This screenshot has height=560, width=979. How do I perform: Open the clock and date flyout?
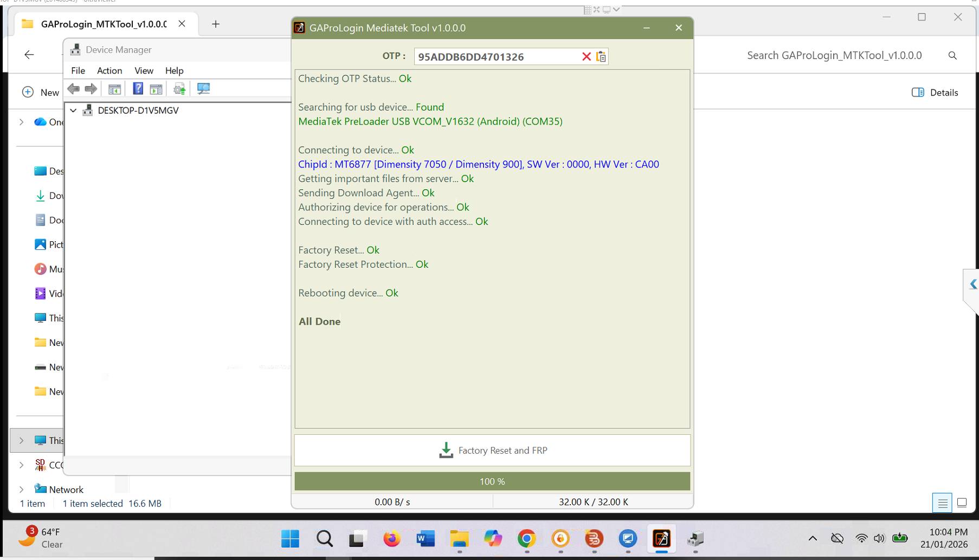click(944, 538)
